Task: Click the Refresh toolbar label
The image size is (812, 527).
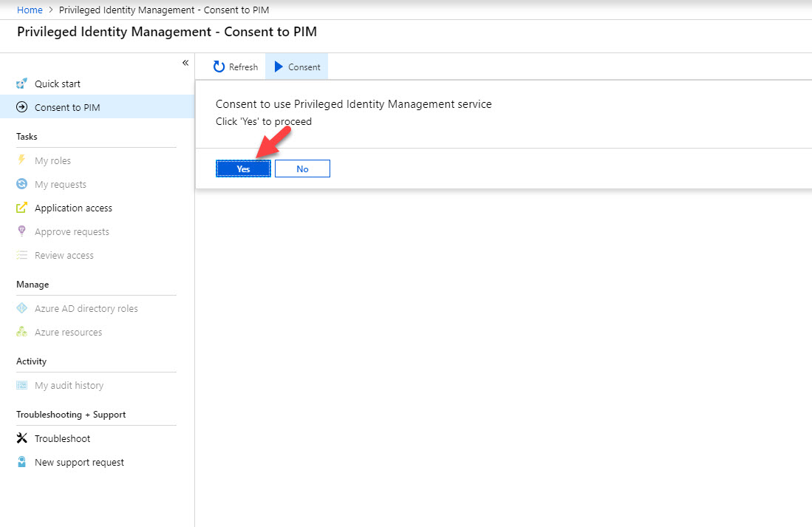Action: point(243,67)
